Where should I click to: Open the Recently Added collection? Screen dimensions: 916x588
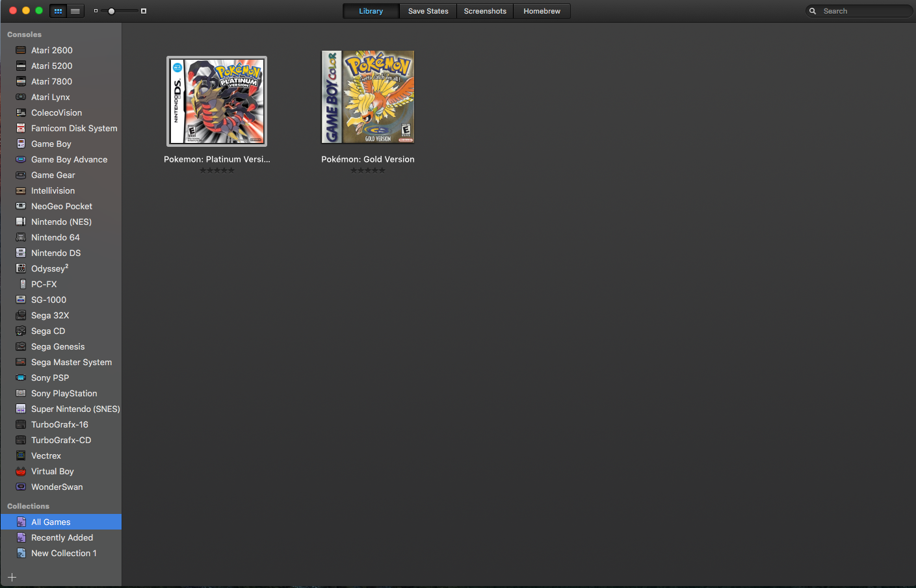[x=61, y=537]
